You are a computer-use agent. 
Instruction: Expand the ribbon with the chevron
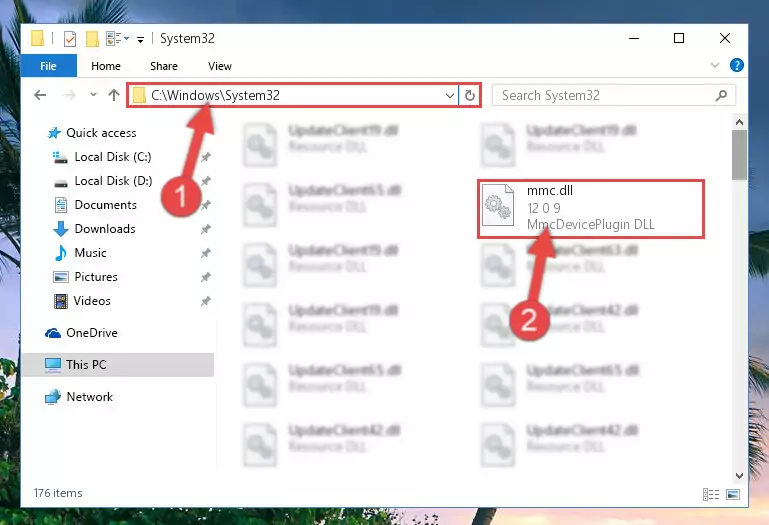coord(715,65)
